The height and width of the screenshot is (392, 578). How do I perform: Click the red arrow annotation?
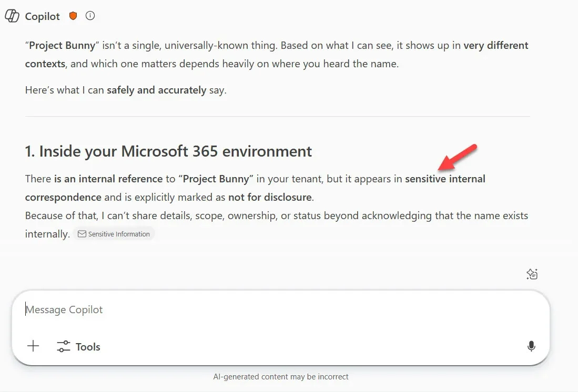click(x=457, y=157)
